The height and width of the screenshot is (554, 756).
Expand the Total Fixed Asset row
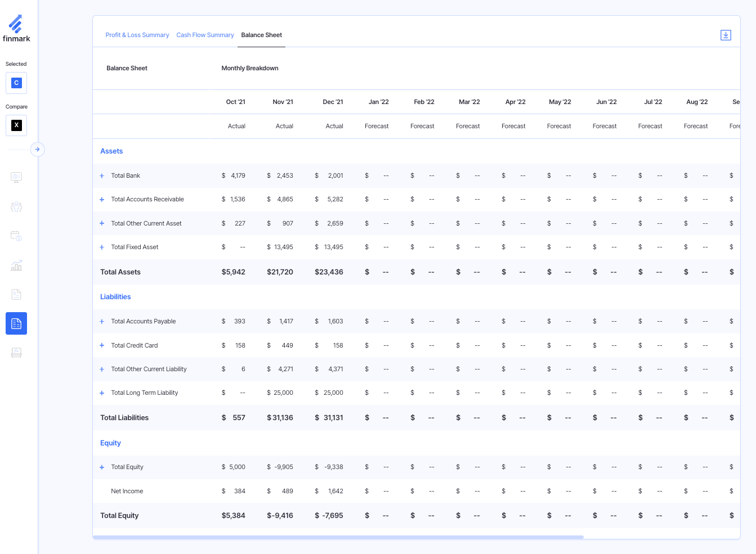coord(101,247)
